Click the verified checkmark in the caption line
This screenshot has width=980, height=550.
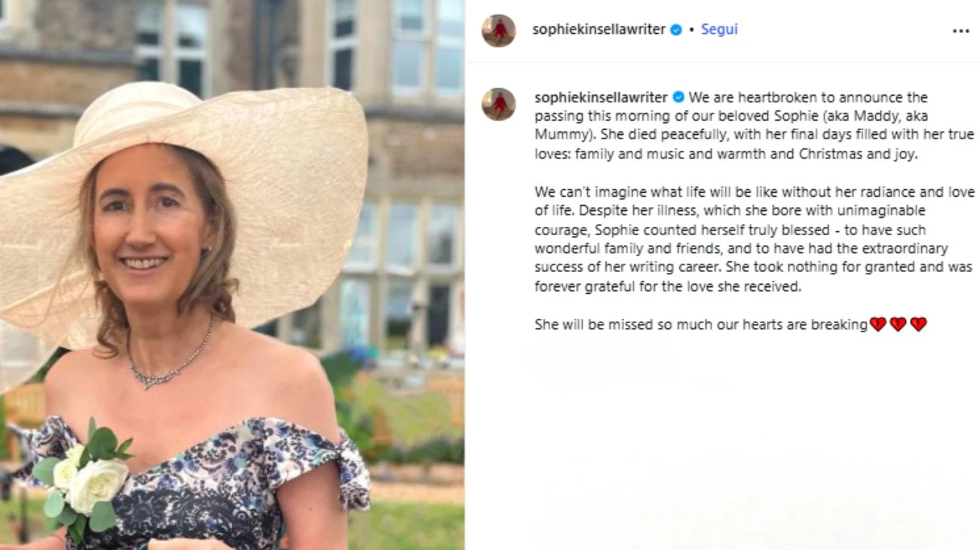coord(678,97)
